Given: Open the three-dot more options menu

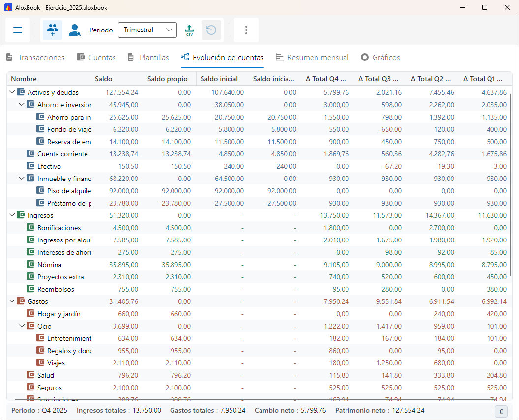Looking at the screenshot, I should point(246,30).
